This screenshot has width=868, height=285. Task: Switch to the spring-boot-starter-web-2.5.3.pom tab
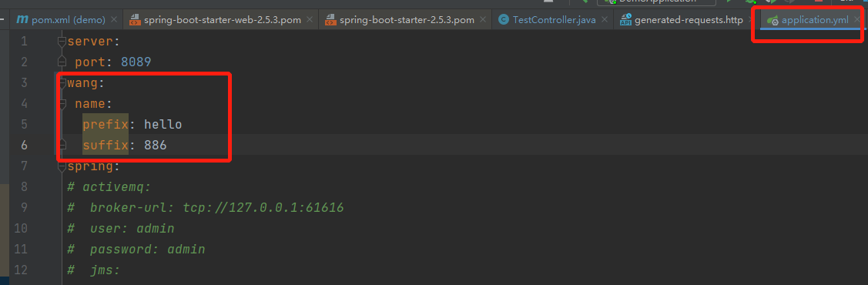[222, 21]
